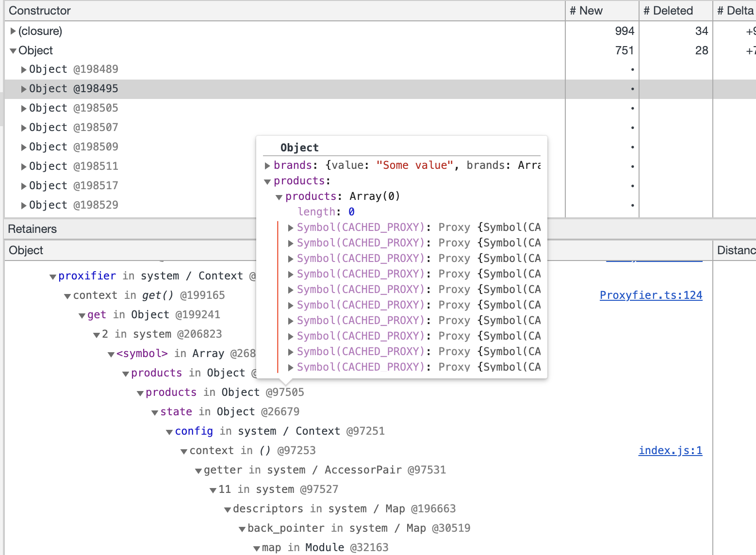Select the Object @198529 row text
Viewport: 756px width, 555px height.
pyautogui.click(x=74, y=205)
